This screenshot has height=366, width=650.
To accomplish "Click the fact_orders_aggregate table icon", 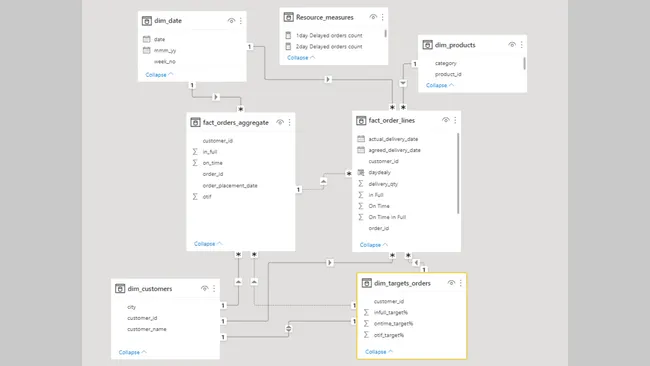I will pyautogui.click(x=195, y=123).
